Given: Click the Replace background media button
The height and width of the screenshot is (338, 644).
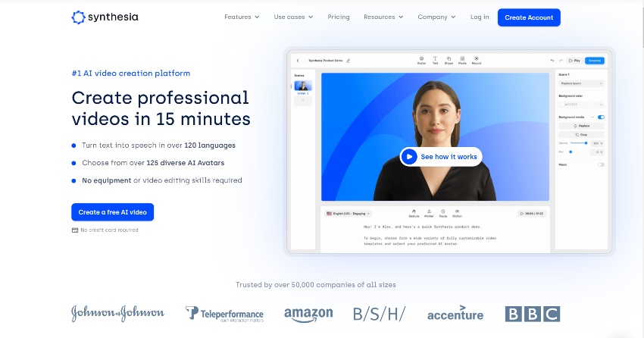Looking at the screenshot, I should point(581,126).
